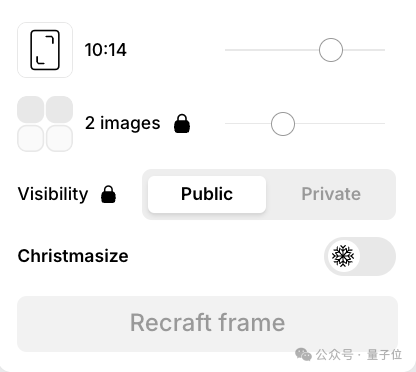Click the 2 images label text
Viewport: 416px width, 372px height.
pos(123,123)
